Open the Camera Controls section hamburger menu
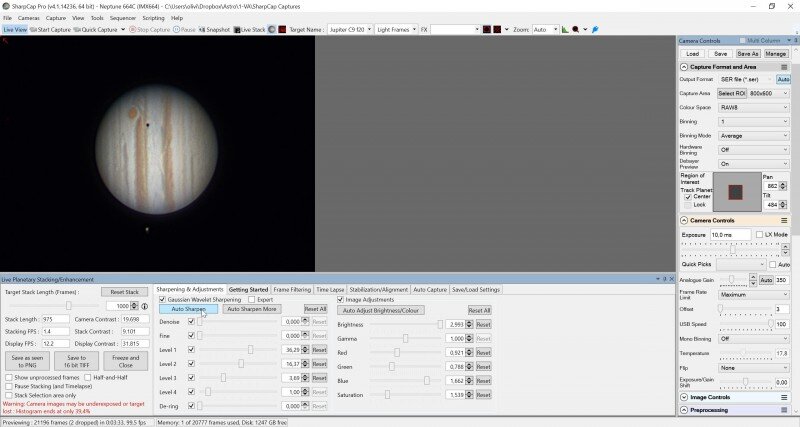The width and height of the screenshot is (800, 427). pos(784,220)
